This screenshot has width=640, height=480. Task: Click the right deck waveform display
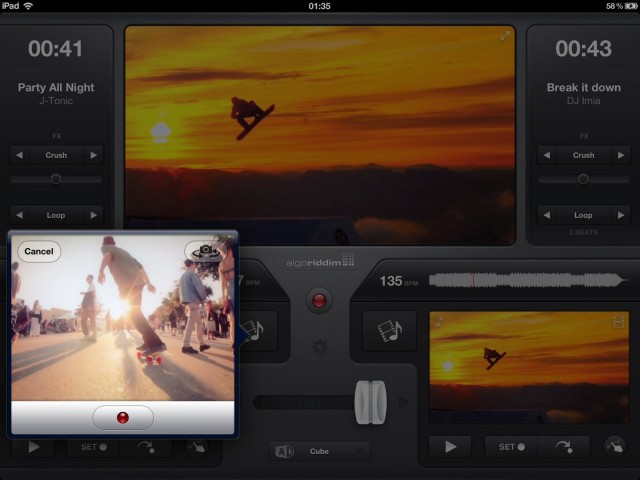tap(525, 281)
